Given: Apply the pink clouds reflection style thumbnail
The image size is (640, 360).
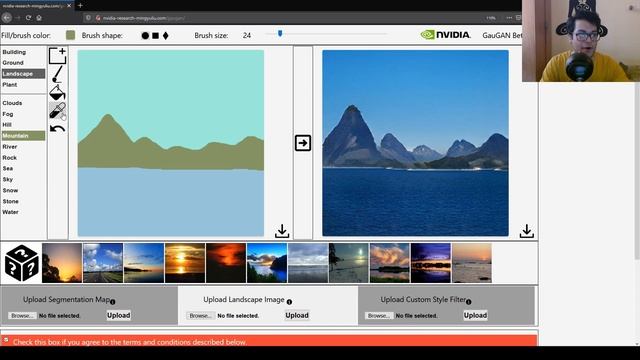Looking at the screenshot, I should coord(390,263).
